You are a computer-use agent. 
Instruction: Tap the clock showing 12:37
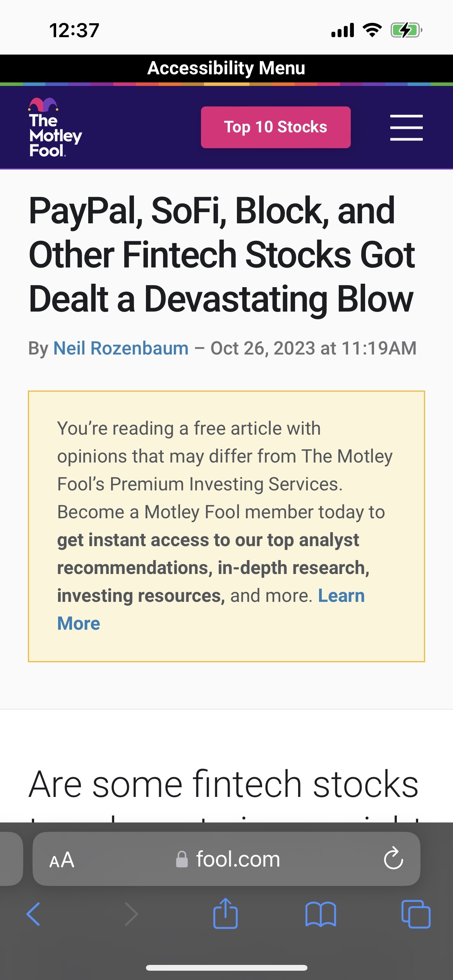(74, 30)
